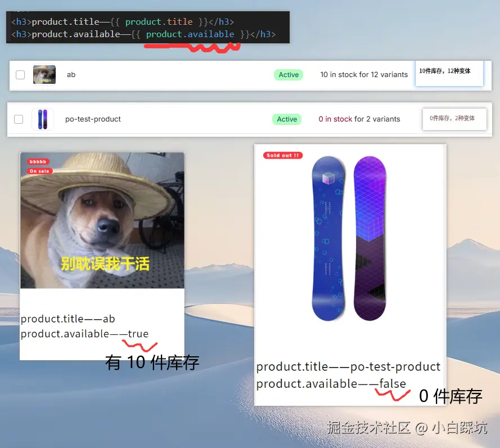Click the 'Sold out !!' badge on snowboard card
The image size is (500, 448).
coord(282,155)
